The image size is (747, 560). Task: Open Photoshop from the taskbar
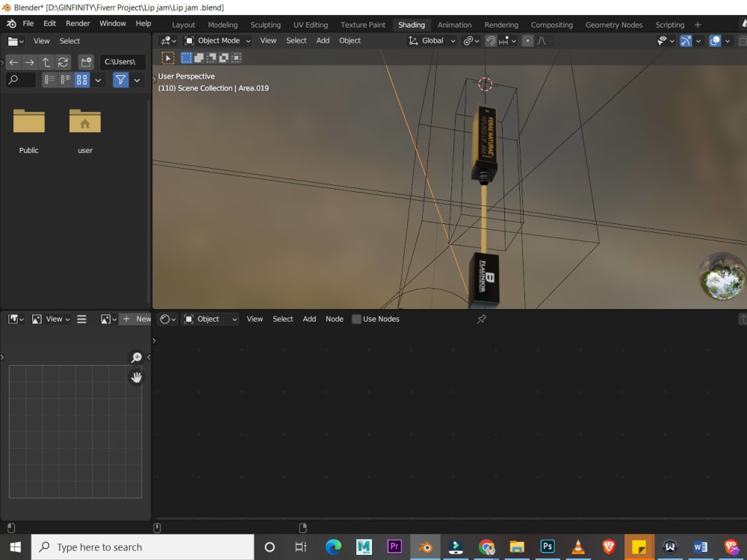pyautogui.click(x=548, y=547)
